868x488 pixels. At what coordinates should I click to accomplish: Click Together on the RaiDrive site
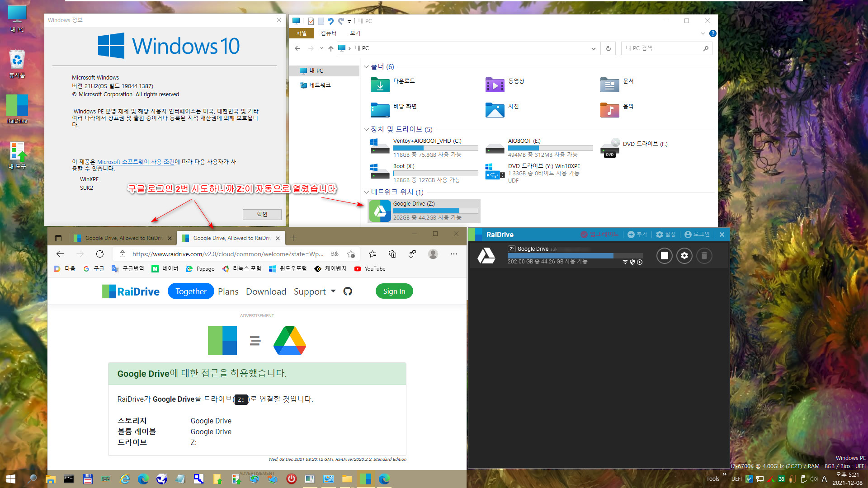(x=191, y=291)
